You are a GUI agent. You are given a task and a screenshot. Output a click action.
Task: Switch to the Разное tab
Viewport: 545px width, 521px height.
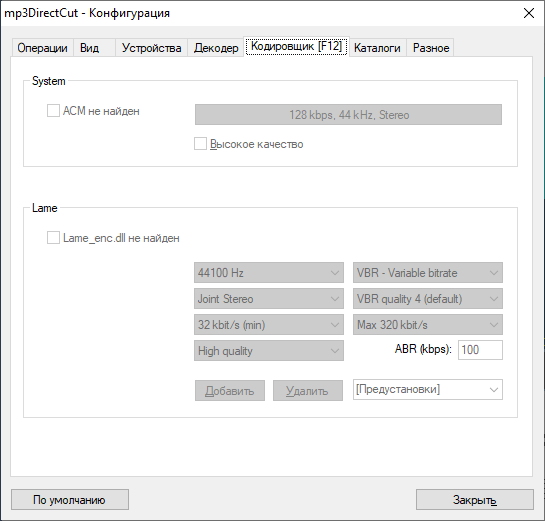click(431, 48)
